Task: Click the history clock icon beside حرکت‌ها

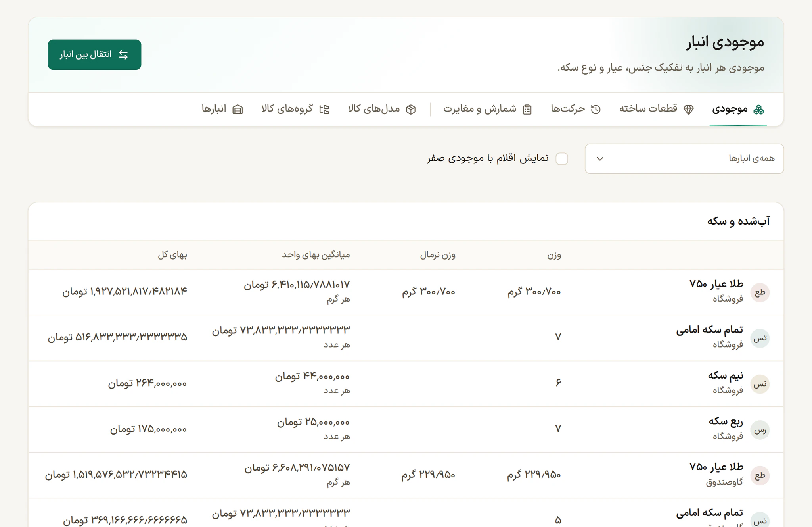Action: click(596, 110)
